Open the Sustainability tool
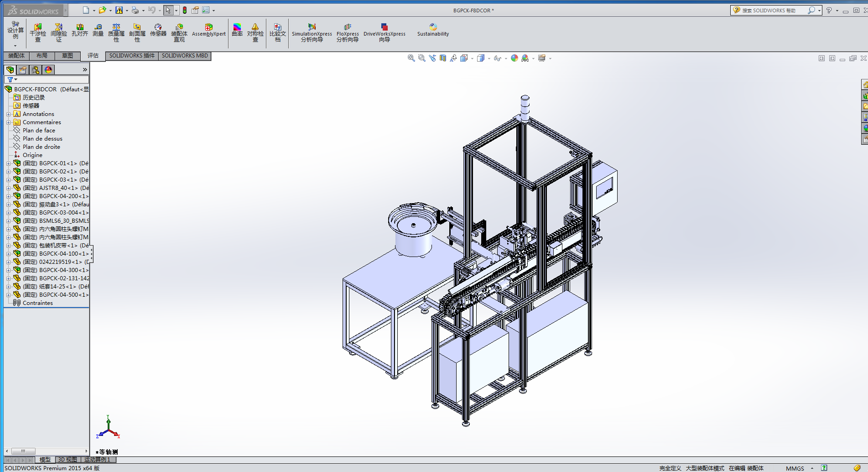Image resolution: width=868 pixels, height=472 pixels. [433, 30]
